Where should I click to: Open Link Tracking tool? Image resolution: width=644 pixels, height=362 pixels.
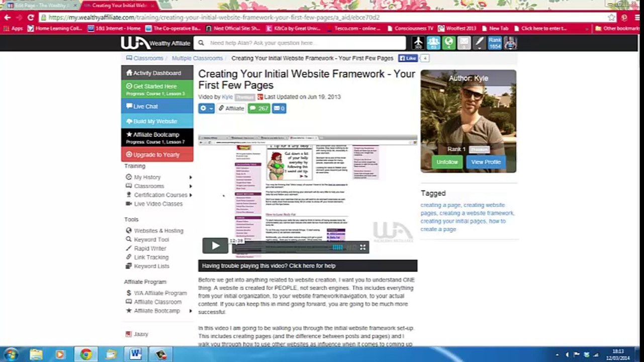coord(147,257)
